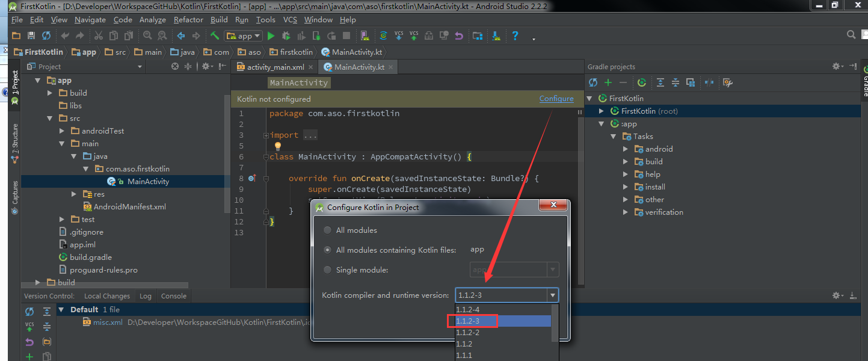Click the Save All toolbar icon
This screenshot has width=868, height=361.
pos(31,36)
